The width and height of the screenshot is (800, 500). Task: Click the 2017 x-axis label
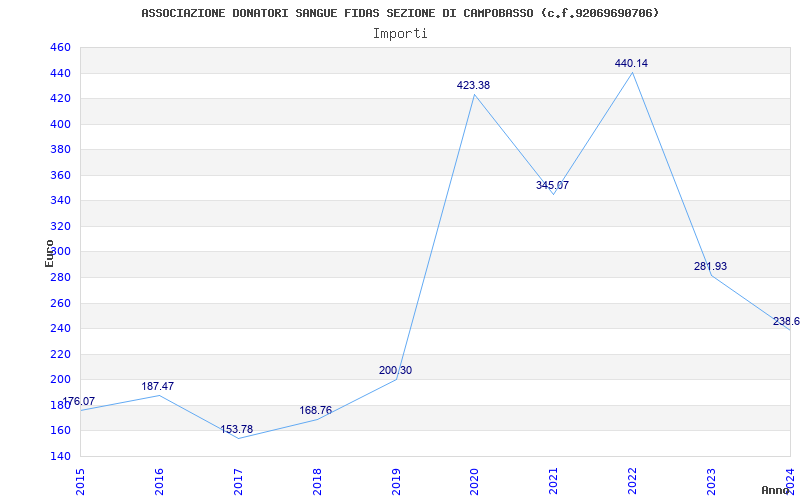click(238, 482)
